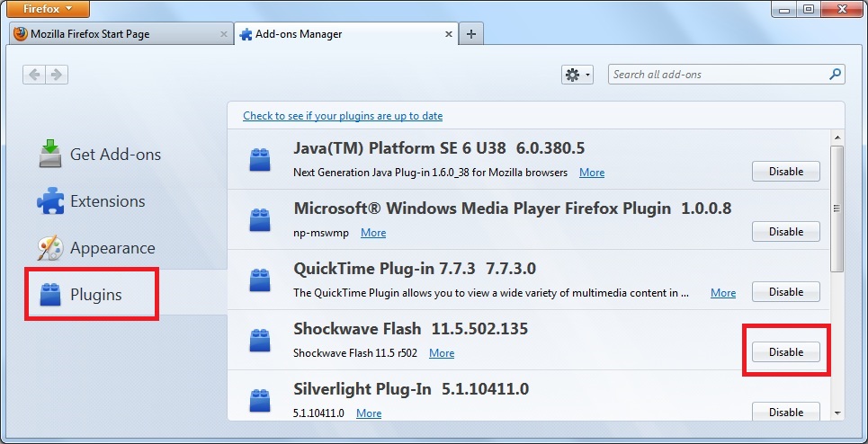The width and height of the screenshot is (868, 444).
Task: Open More link for Java Plug-in
Action: (x=592, y=173)
